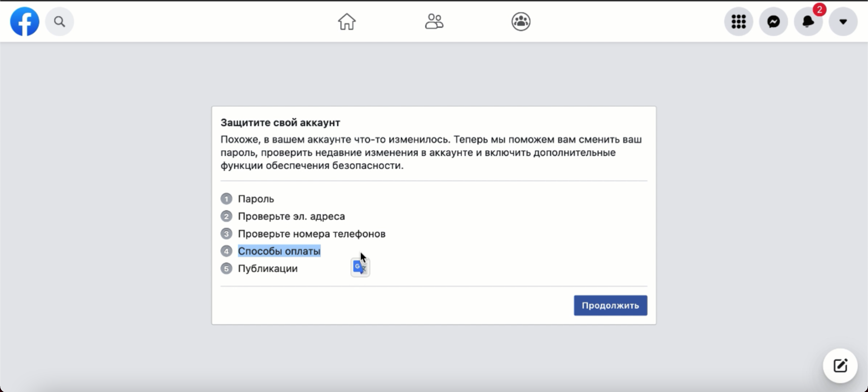Click step number 5 circle
868x392 pixels.
click(226, 269)
